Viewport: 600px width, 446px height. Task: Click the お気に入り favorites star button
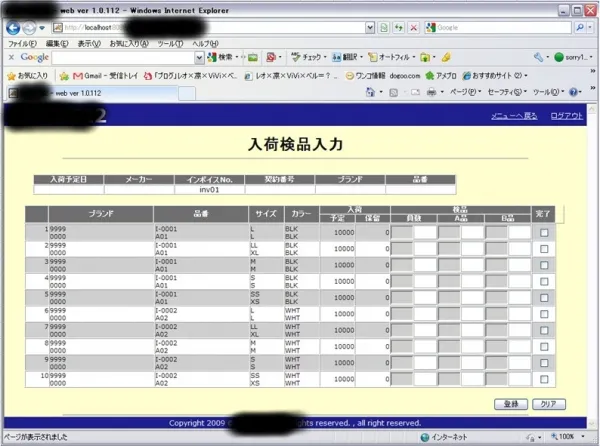pos(28,76)
